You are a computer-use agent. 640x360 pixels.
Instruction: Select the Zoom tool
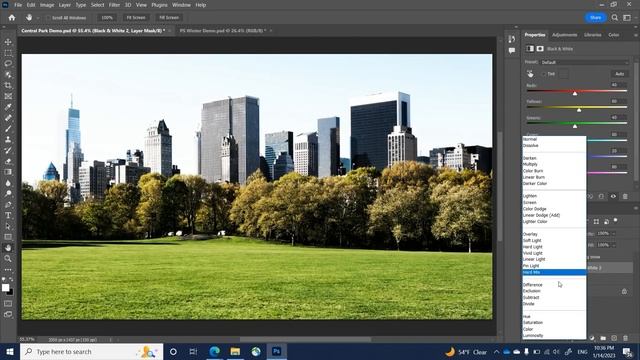[8, 258]
